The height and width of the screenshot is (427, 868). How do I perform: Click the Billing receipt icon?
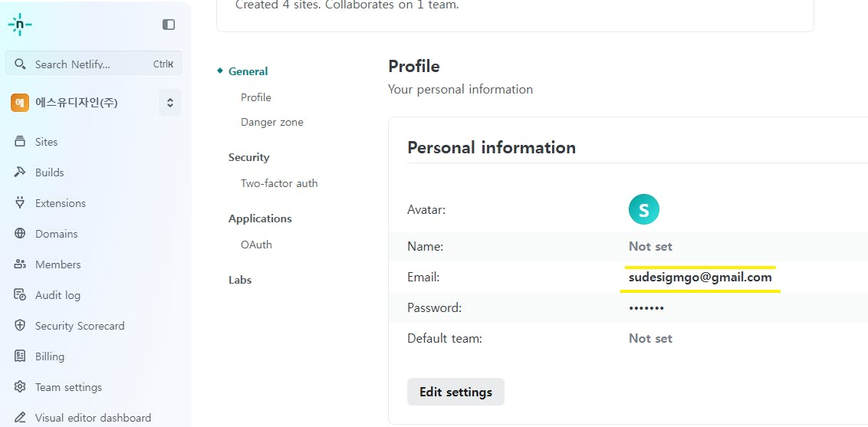pos(20,356)
